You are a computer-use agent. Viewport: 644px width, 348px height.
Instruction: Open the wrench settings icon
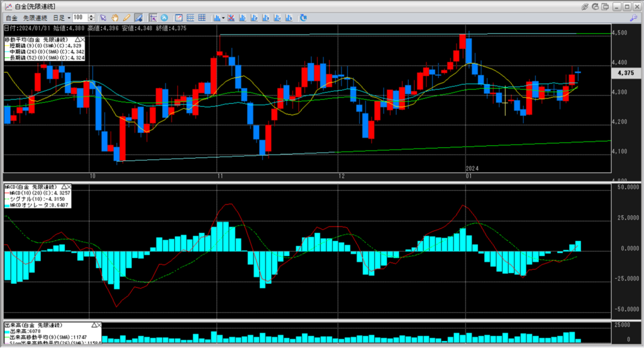(x=633, y=18)
